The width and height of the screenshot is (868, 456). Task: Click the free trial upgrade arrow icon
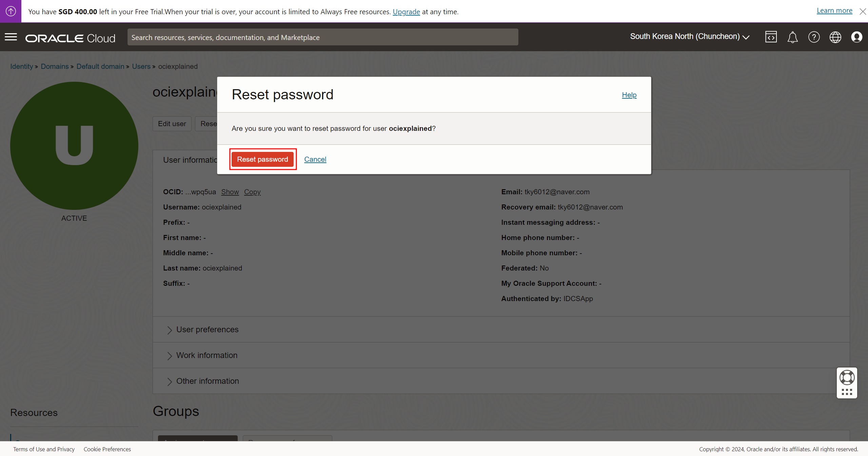click(11, 11)
